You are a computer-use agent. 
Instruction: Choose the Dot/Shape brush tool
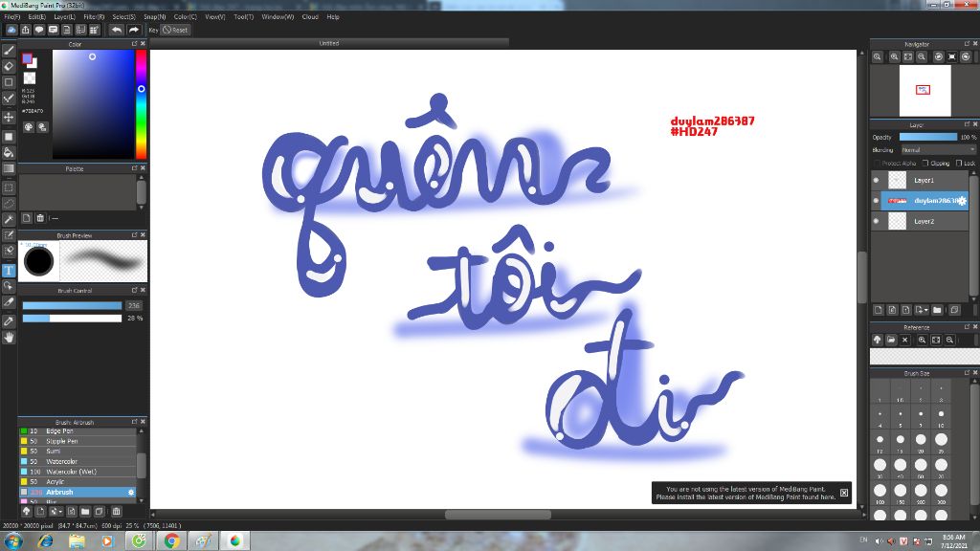click(x=9, y=82)
